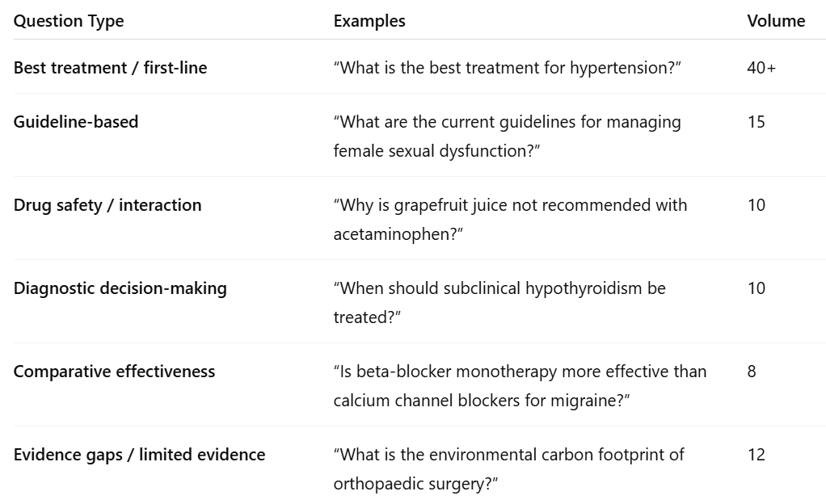The image size is (826, 504).
Task: Click the Comparative effectiveness row label
Action: click(x=115, y=372)
